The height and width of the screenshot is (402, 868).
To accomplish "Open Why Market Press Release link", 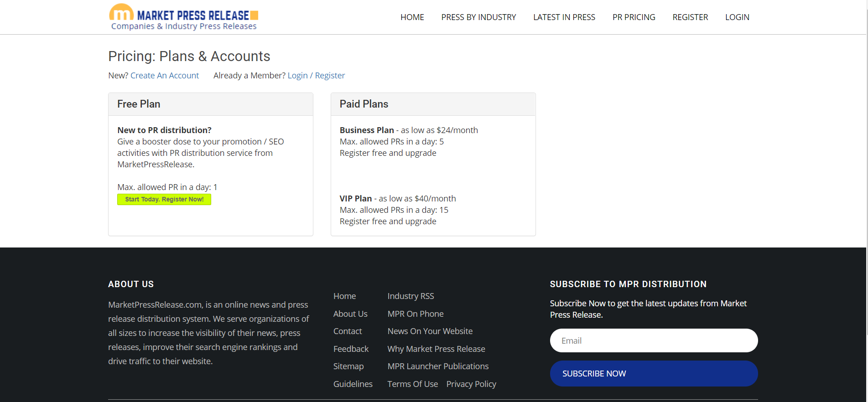I will [436, 349].
